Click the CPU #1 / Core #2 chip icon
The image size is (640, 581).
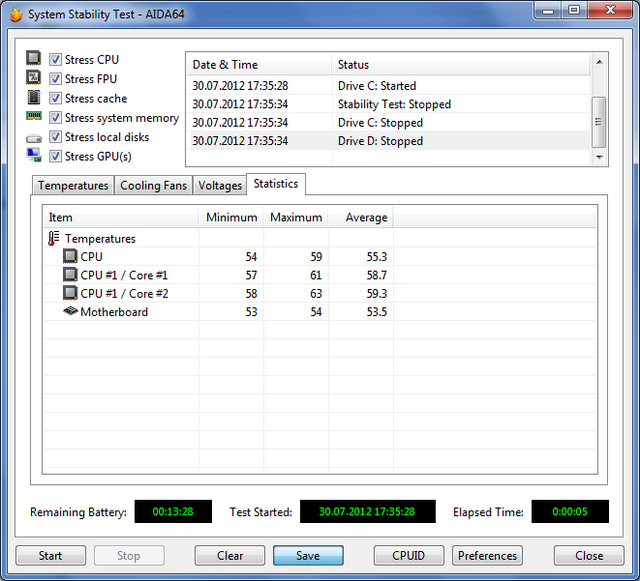pyautogui.click(x=70, y=293)
